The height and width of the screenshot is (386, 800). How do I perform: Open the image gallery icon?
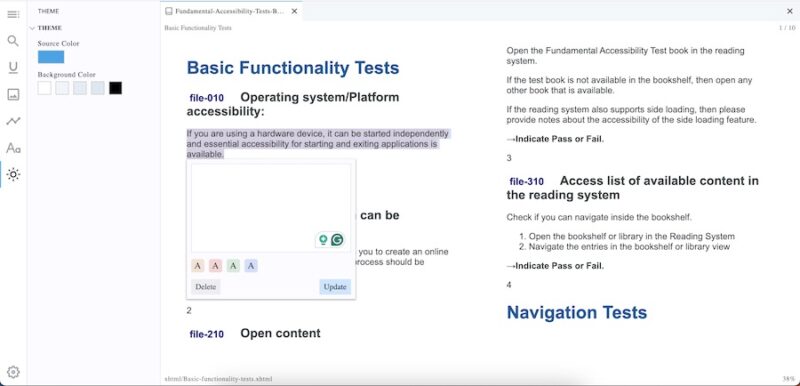[x=13, y=94]
